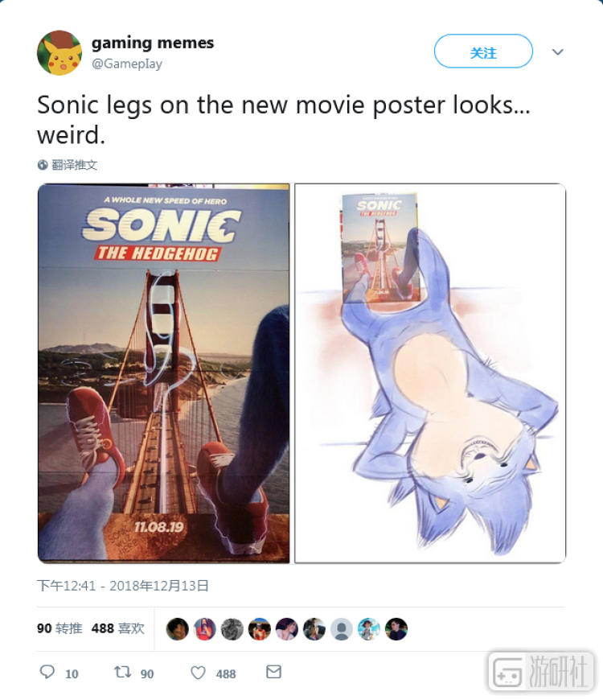Expand the tweet options chevron
The image size is (603, 700).
click(557, 51)
